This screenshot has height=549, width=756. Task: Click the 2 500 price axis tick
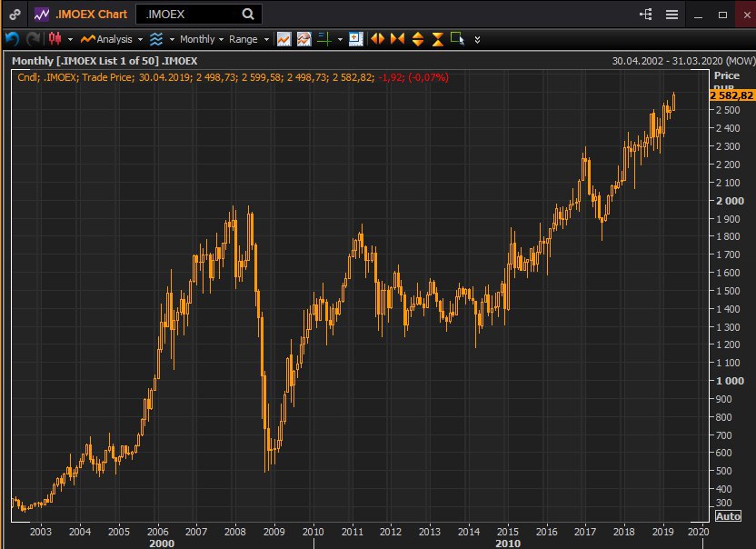[x=728, y=111]
